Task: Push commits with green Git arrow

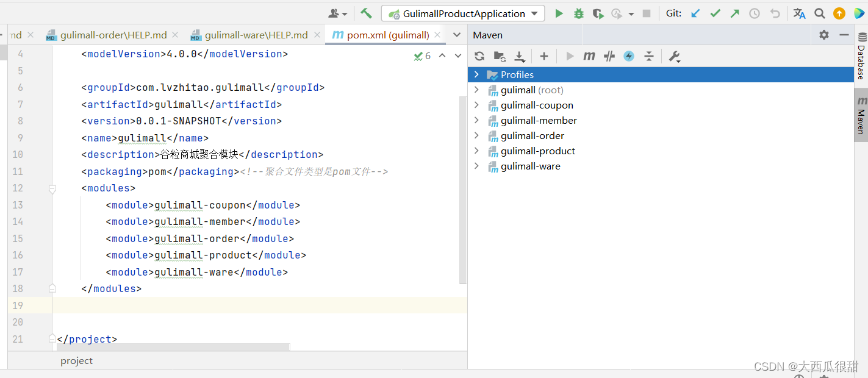Action: (735, 13)
